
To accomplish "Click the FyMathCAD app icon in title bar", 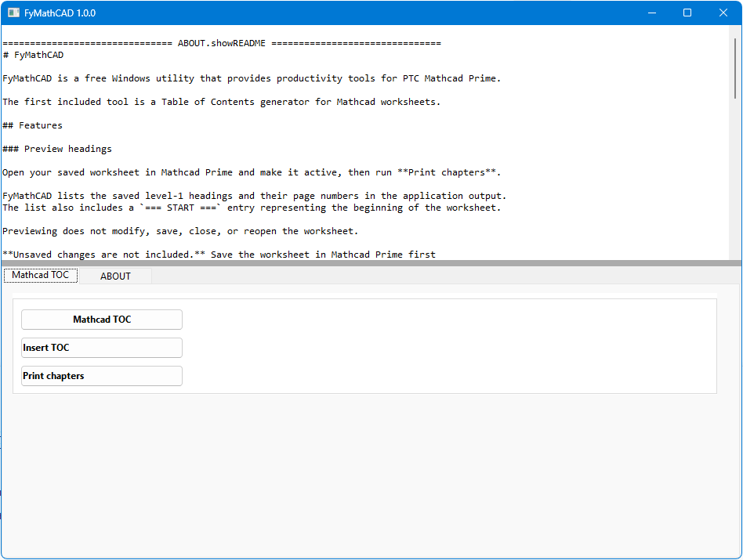I will click(13, 13).
